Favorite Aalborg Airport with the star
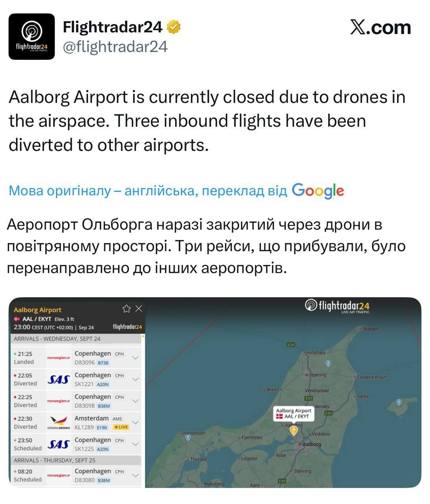 coord(126,309)
